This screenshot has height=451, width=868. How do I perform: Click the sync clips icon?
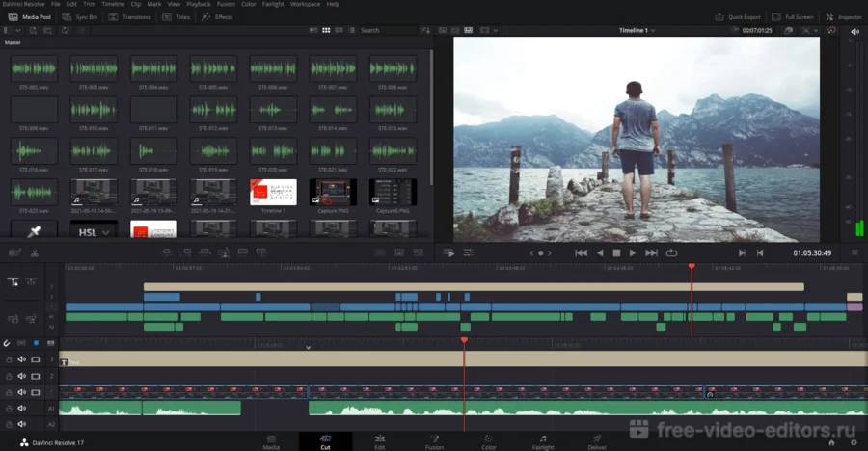pos(66,31)
